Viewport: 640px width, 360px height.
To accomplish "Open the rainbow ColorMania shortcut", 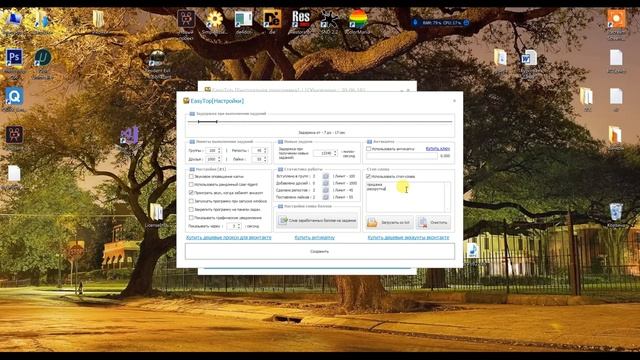I will coord(358,19).
